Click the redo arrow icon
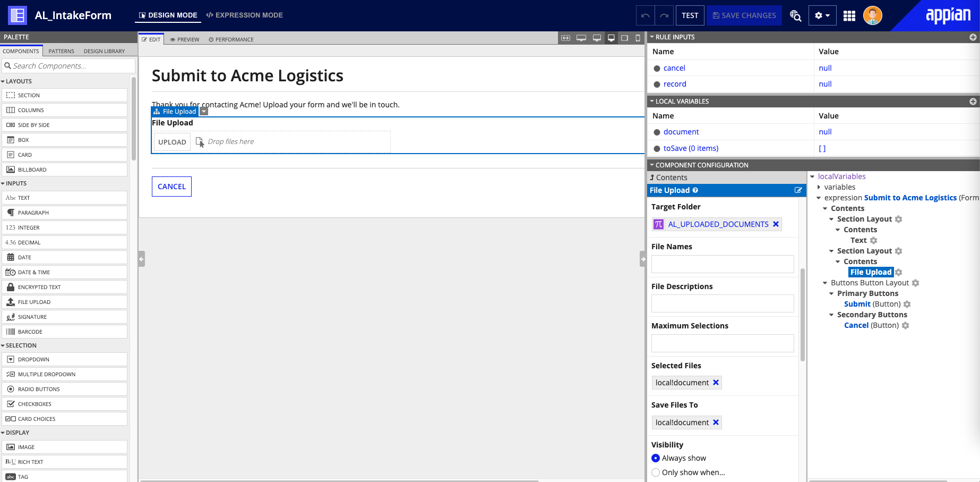Viewport: 980px width, 482px height. 664,15
